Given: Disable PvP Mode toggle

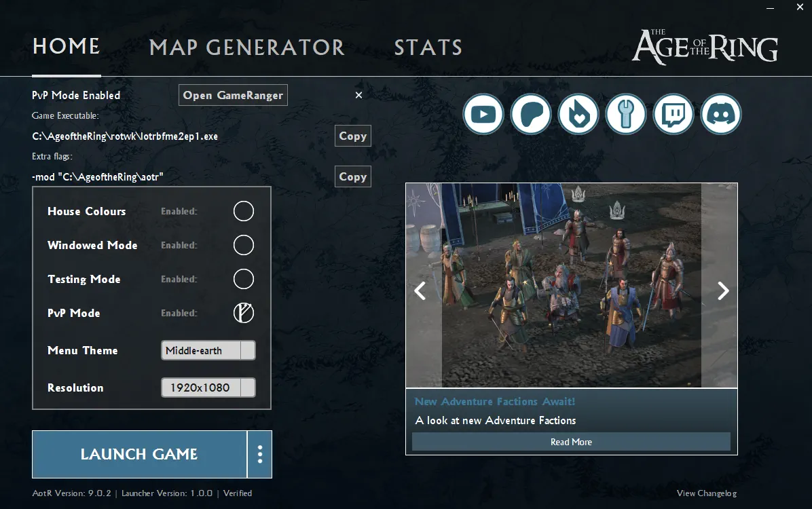Looking at the screenshot, I should (243, 313).
